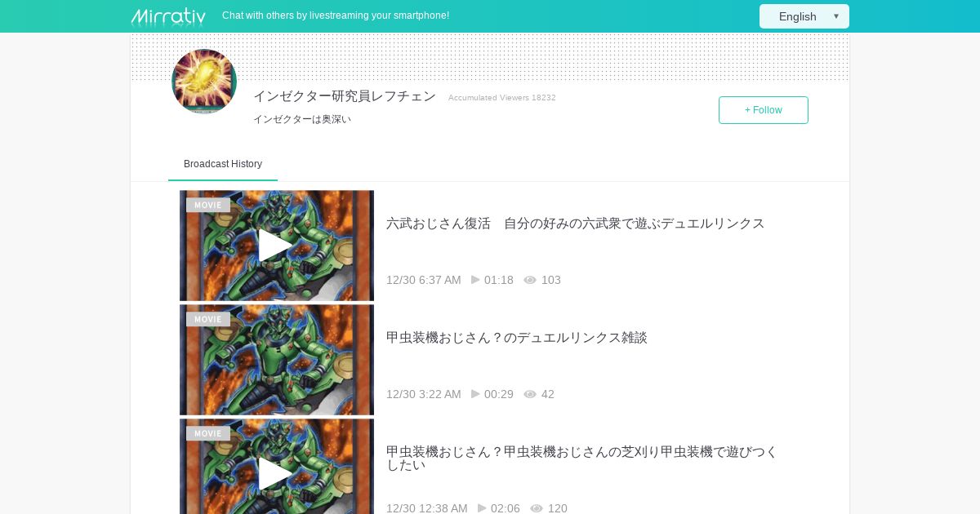980x514 pixels.
Task: Click the duration play icon next to 01:18
Action: pos(476,280)
